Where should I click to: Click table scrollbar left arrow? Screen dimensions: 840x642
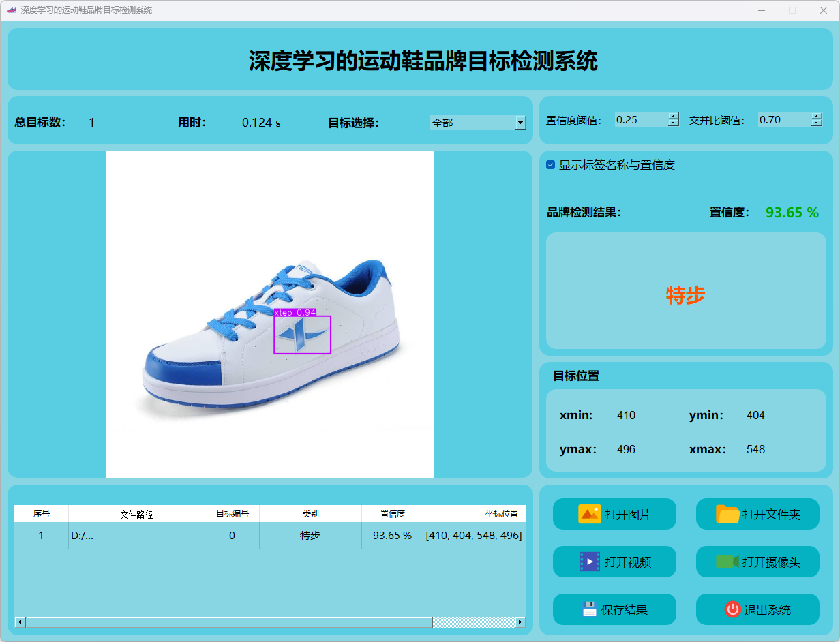(20, 622)
